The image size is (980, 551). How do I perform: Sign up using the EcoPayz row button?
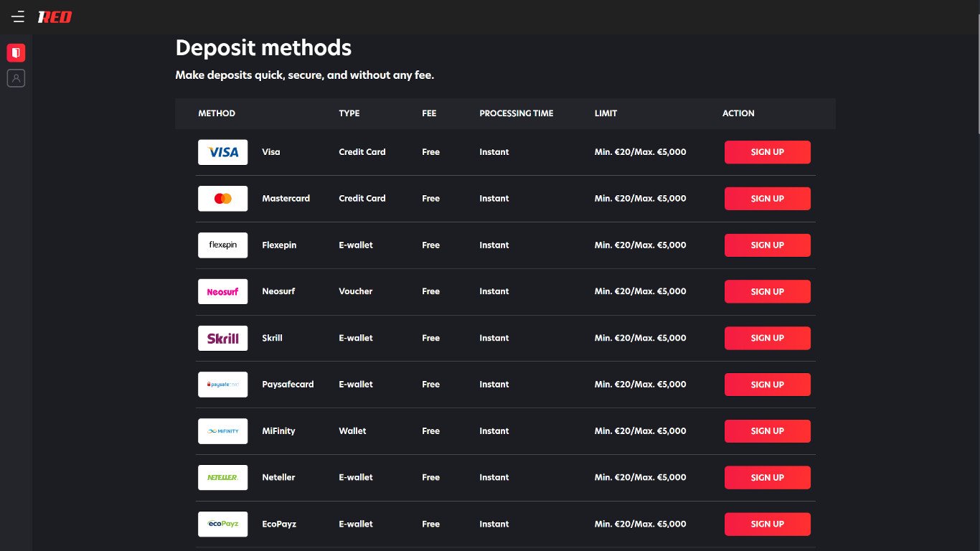click(x=768, y=524)
